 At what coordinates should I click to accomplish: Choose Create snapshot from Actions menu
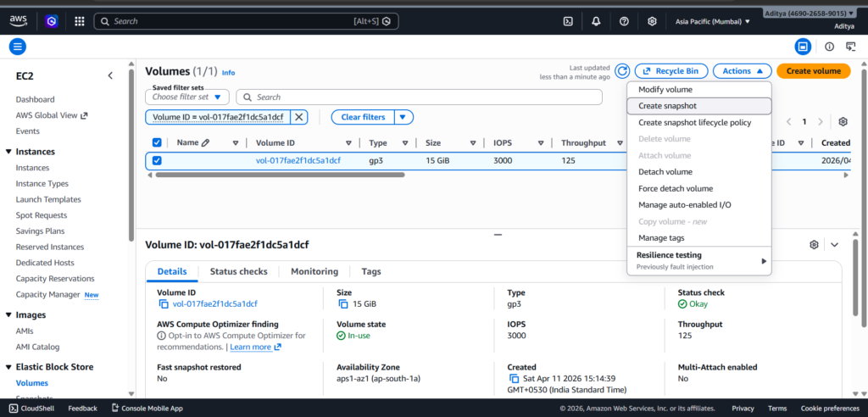click(x=667, y=106)
